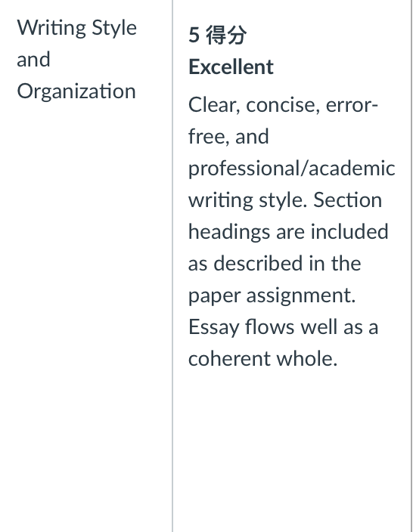Screen dimensions: 413x532
Task: Click the bold 'Excellent' rating heading
Action: click(231, 66)
